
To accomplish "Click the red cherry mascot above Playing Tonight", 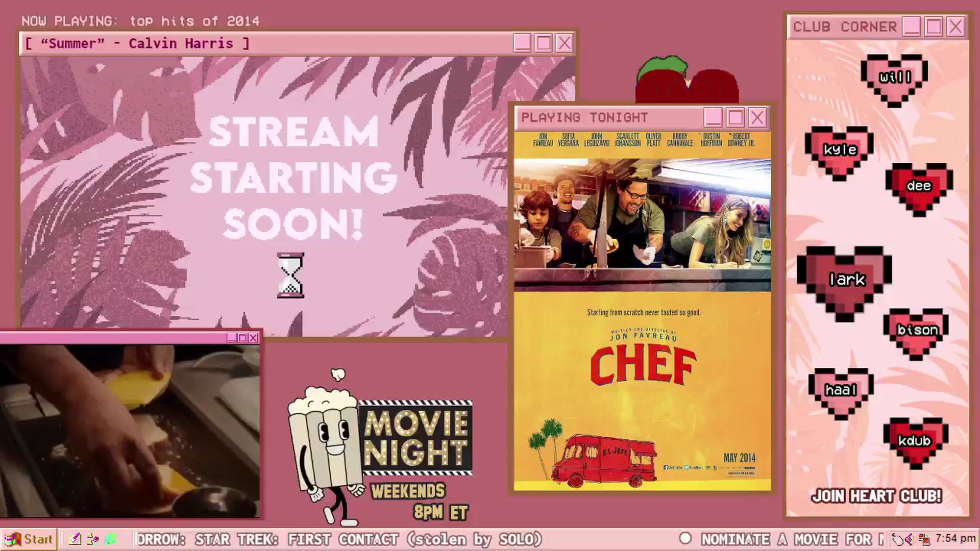I will tap(687, 81).
